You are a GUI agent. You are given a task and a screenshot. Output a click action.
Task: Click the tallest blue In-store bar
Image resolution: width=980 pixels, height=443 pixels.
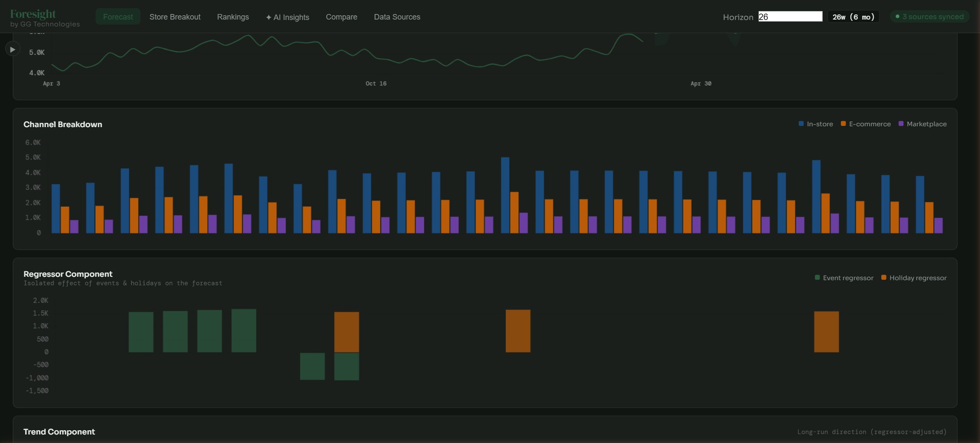[x=505, y=195]
